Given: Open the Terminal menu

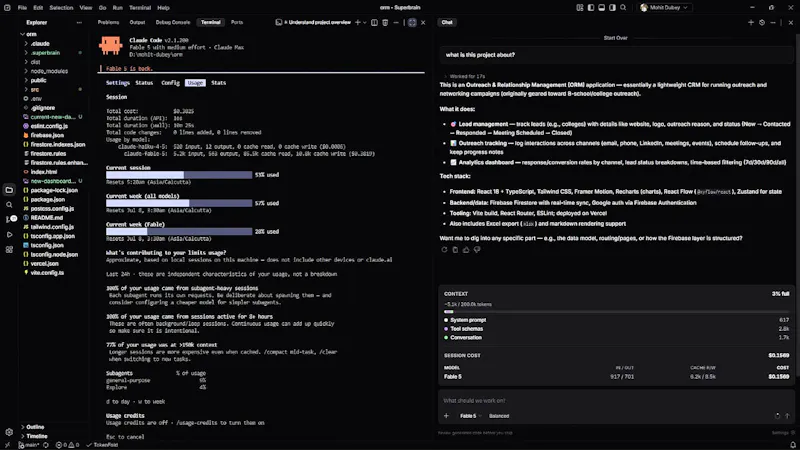Looking at the screenshot, I should click(x=140, y=8).
